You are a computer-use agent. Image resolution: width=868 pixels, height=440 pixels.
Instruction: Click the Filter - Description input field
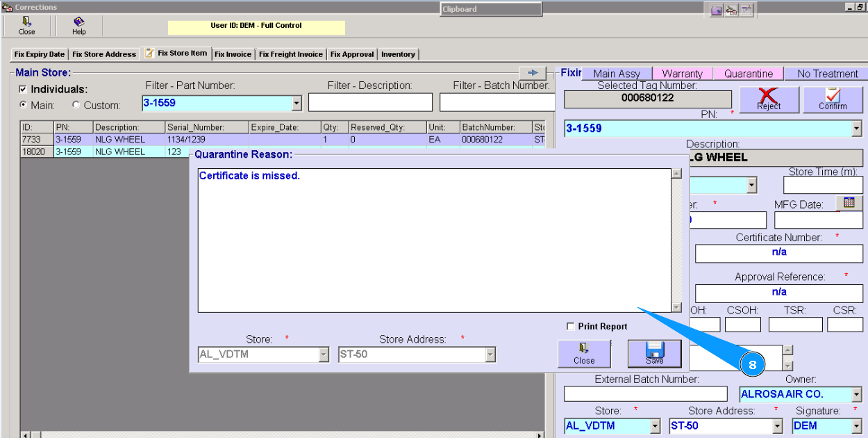[x=370, y=103]
